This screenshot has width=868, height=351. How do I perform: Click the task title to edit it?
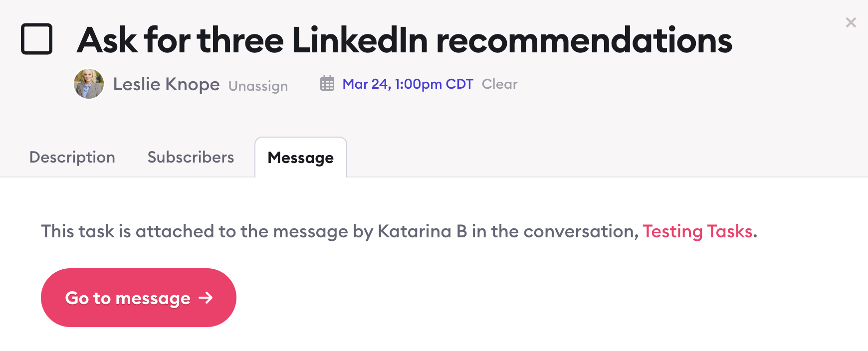pyautogui.click(x=404, y=40)
